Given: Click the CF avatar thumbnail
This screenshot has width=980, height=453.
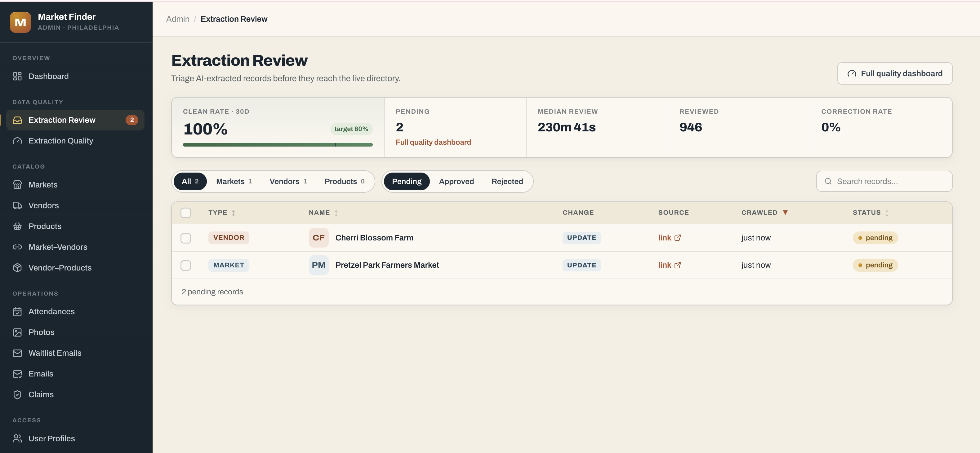Looking at the screenshot, I should 318,238.
